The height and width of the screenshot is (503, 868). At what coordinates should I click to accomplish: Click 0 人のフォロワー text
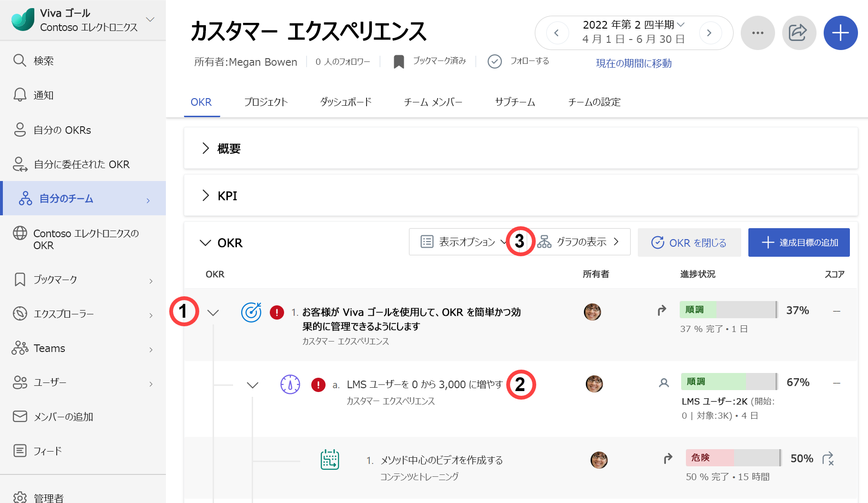click(x=343, y=62)
